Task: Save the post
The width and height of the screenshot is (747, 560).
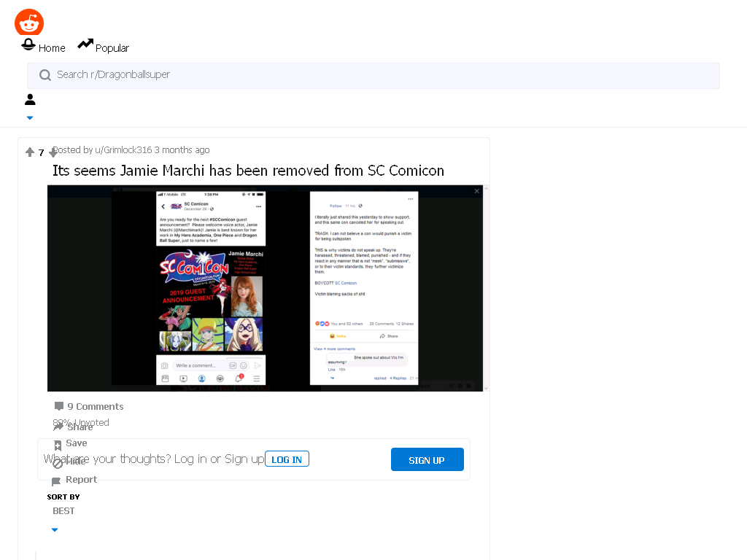Action: pyautogui.click(x=76, y=443)
